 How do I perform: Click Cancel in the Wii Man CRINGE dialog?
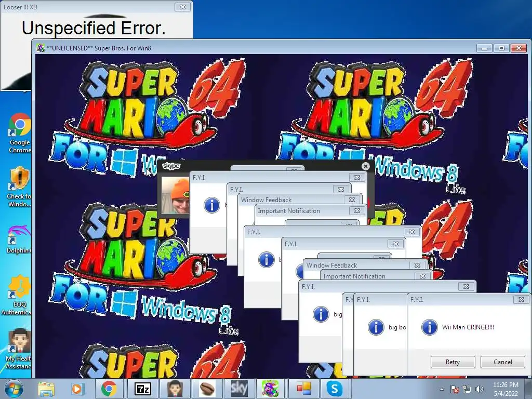503,362
